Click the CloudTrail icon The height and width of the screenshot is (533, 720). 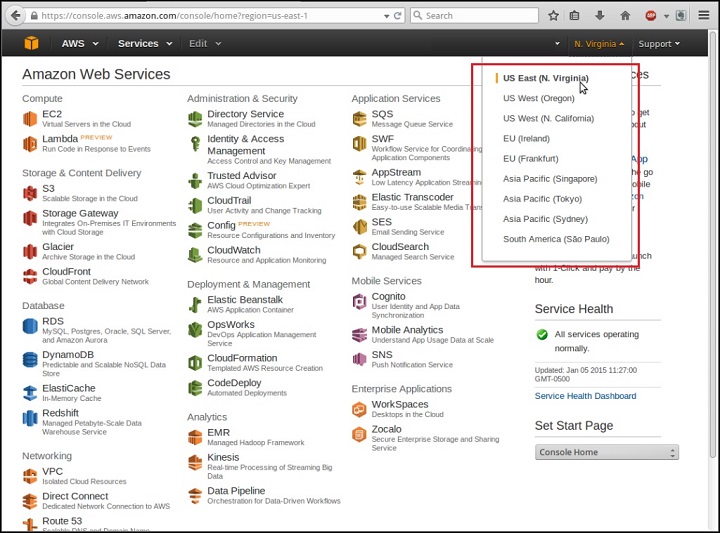(195, 205)
